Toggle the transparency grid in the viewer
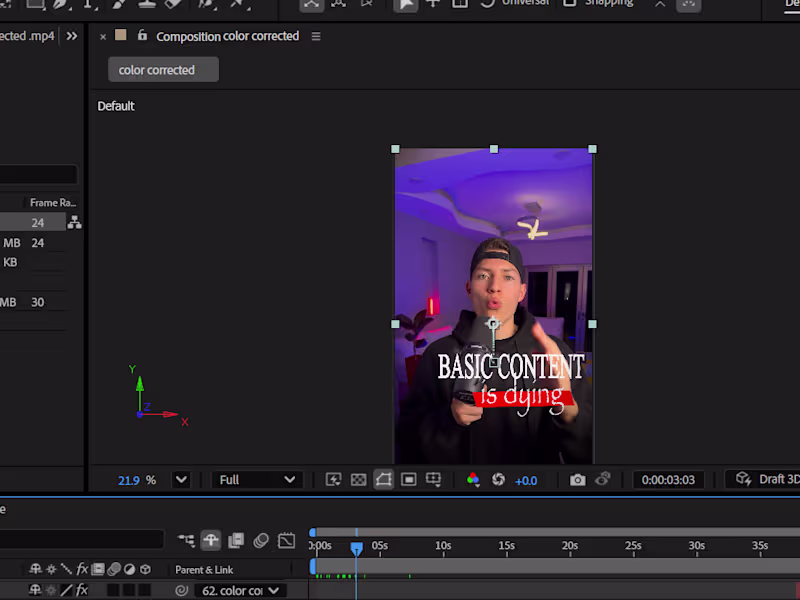The width and height of the screenshot is (800, 600). point(358,480)
